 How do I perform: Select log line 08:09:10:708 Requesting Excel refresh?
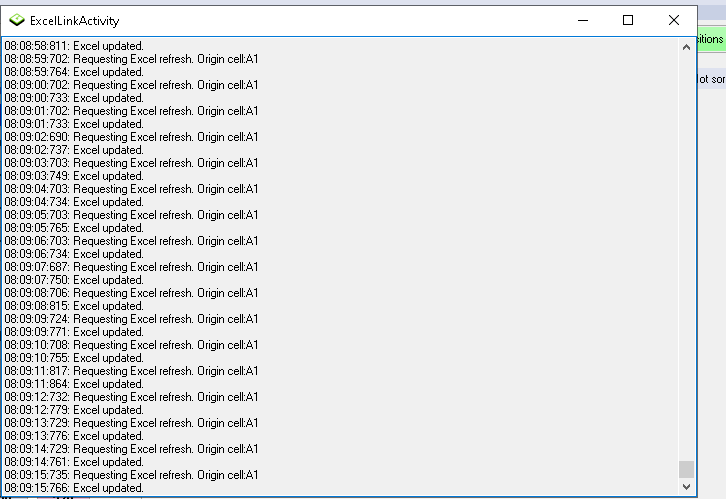pyautogui.click(x=131, y=344)
